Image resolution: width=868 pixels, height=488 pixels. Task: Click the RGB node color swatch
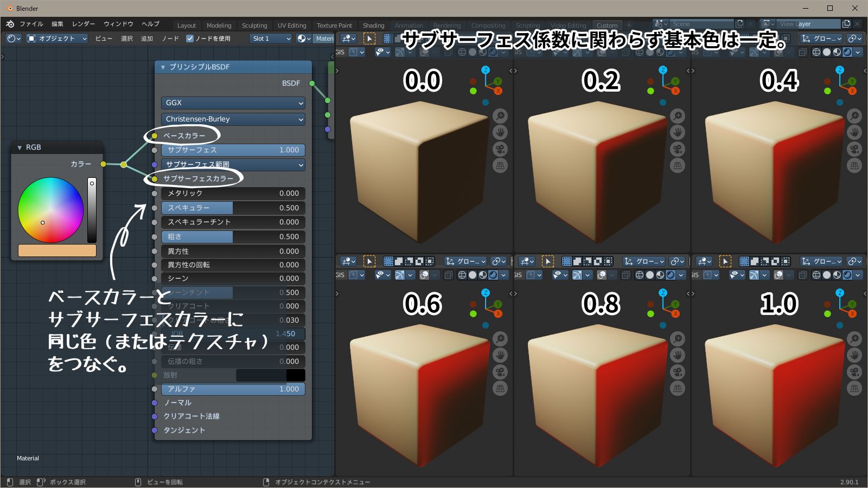point(57,250)
